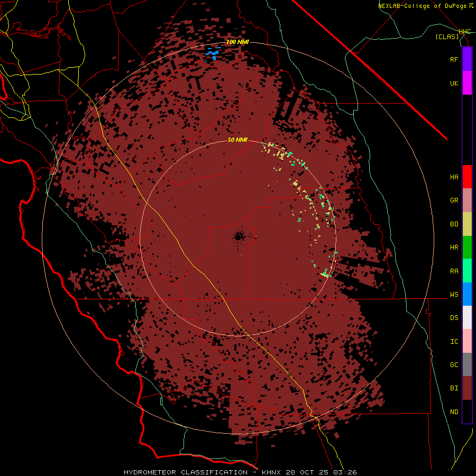476x476 pixels.
Task: Pick the HR green legend swatch
Action: click(x=467, y=248)
